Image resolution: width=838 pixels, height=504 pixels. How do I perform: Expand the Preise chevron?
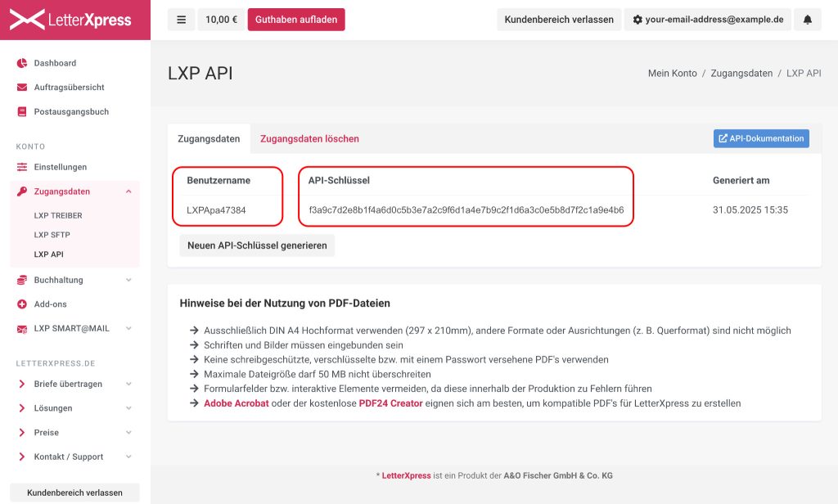click(128, 432)
